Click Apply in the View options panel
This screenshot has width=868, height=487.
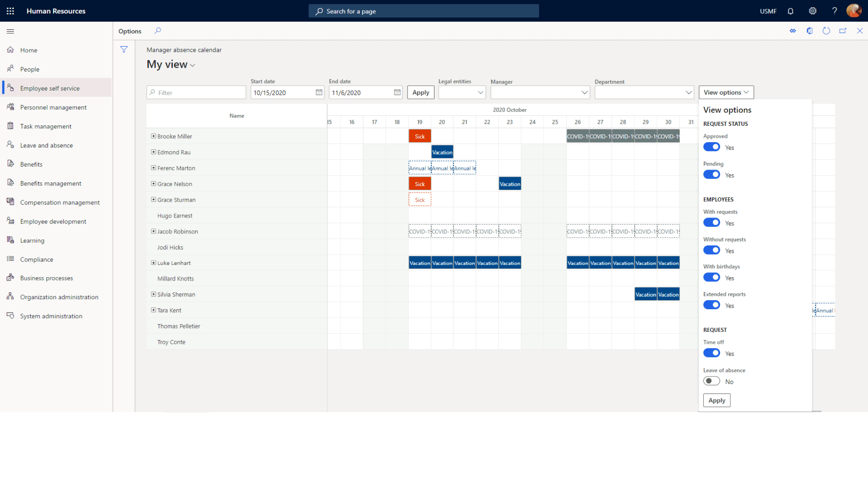click(x=716, y=400)
